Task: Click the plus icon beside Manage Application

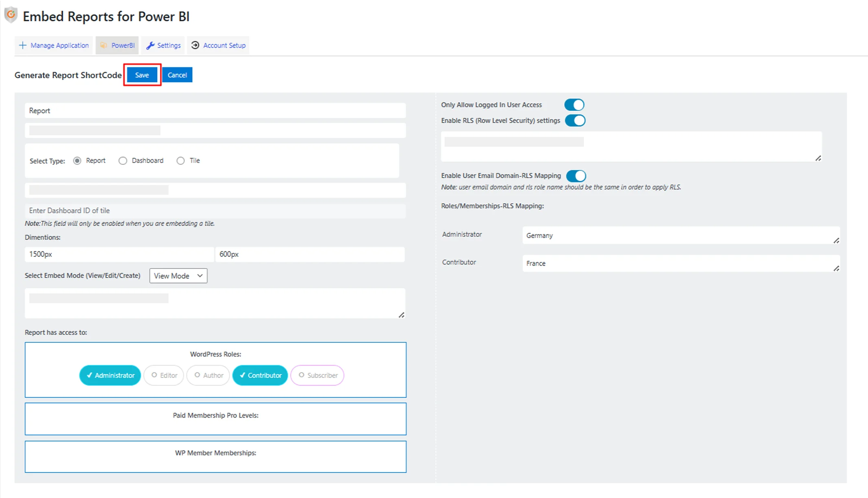Action: click(x=23, y=45)
